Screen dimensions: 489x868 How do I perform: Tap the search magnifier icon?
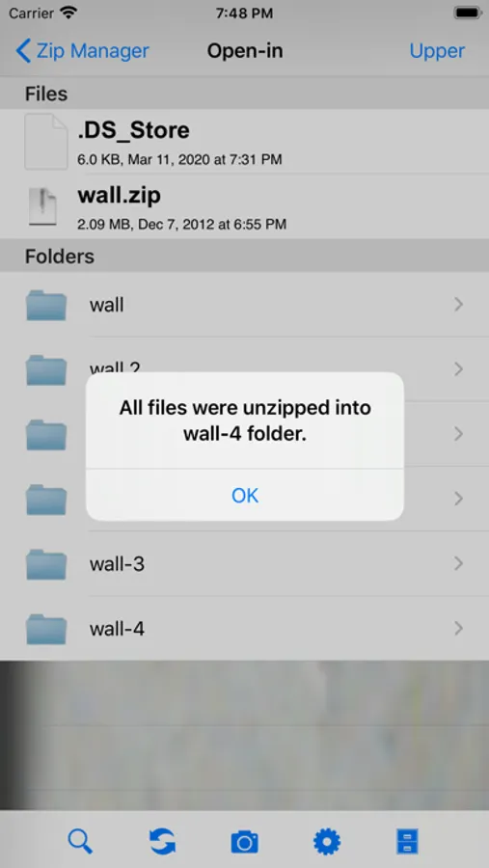pyautogui.click(x=80, y=841)
